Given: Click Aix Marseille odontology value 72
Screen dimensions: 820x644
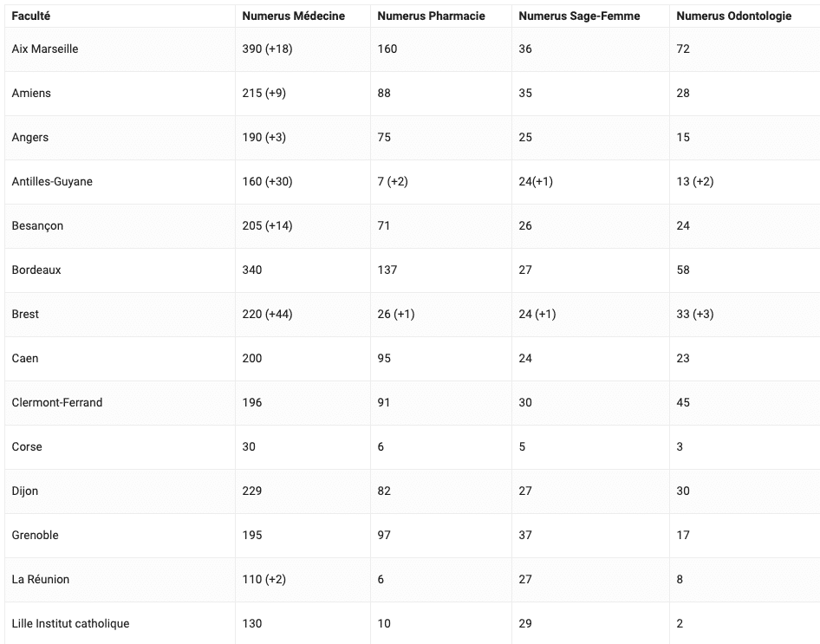Looking at the screenshot, I should tap(682, 49).
